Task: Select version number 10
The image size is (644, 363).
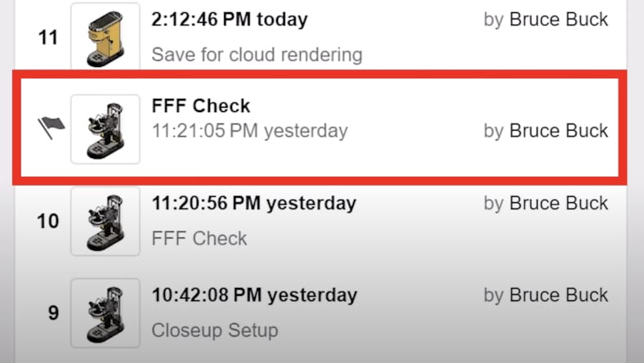Action: pyautogui.click(x=48, y=221)
